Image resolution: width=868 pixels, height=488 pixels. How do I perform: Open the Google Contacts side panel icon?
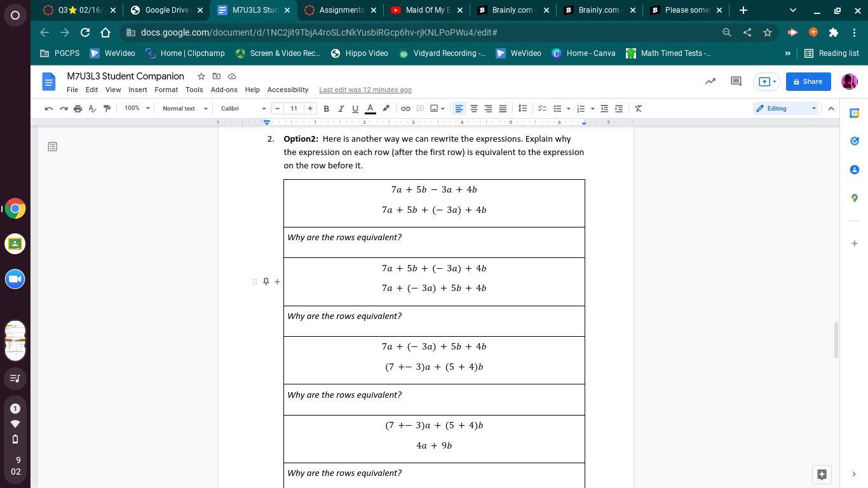point(854,170)
